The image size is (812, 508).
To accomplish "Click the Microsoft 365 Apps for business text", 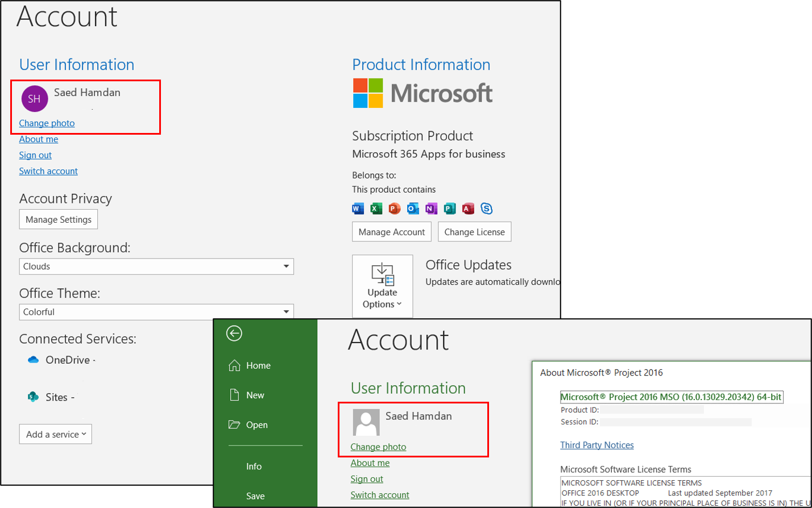I will [429, 154].
